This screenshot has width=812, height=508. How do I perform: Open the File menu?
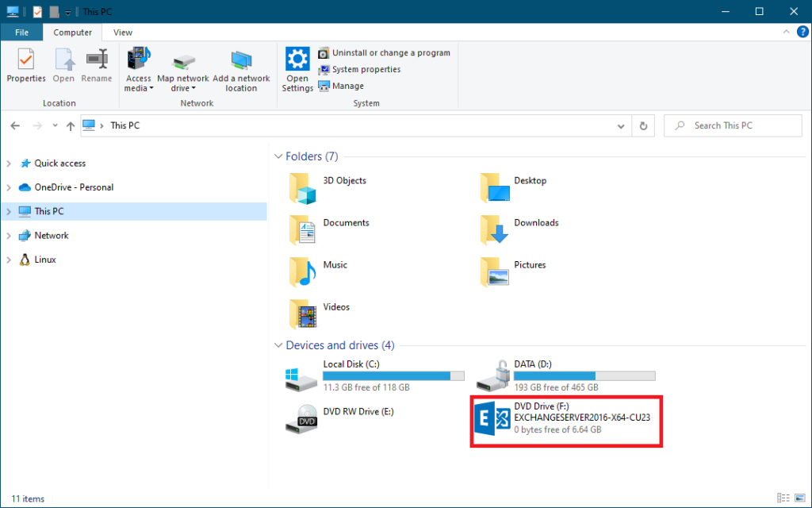pyautogui.click(x=21, y=33)
